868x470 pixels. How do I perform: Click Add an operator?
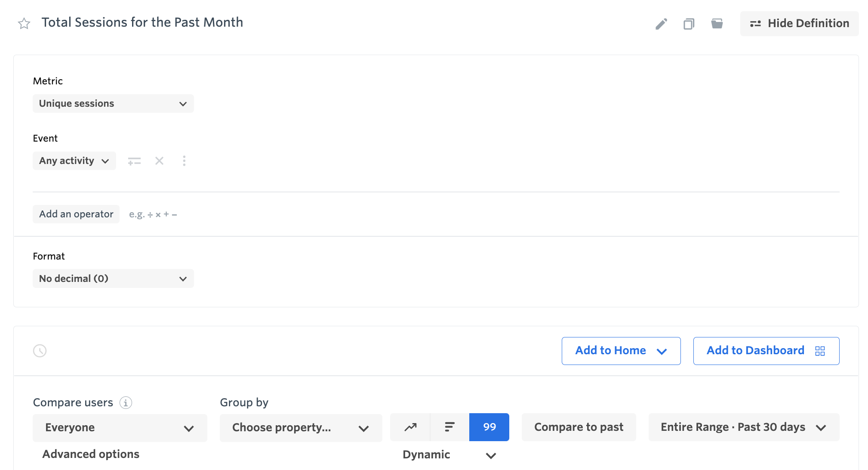point(76,214)
